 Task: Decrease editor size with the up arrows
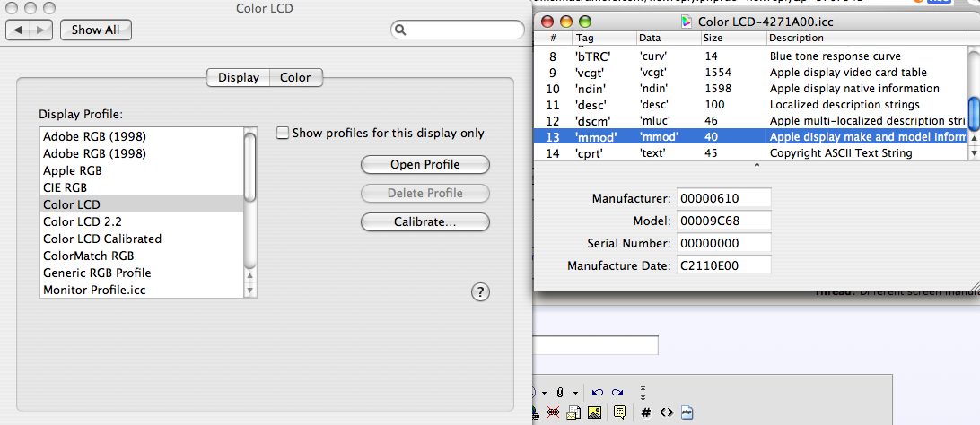(x=643, y=387)
